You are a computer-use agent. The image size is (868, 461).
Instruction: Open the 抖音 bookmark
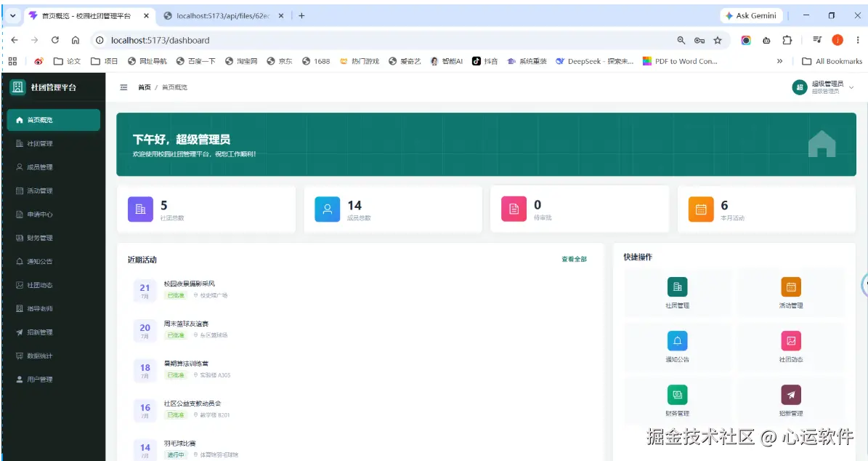(485, 61)
